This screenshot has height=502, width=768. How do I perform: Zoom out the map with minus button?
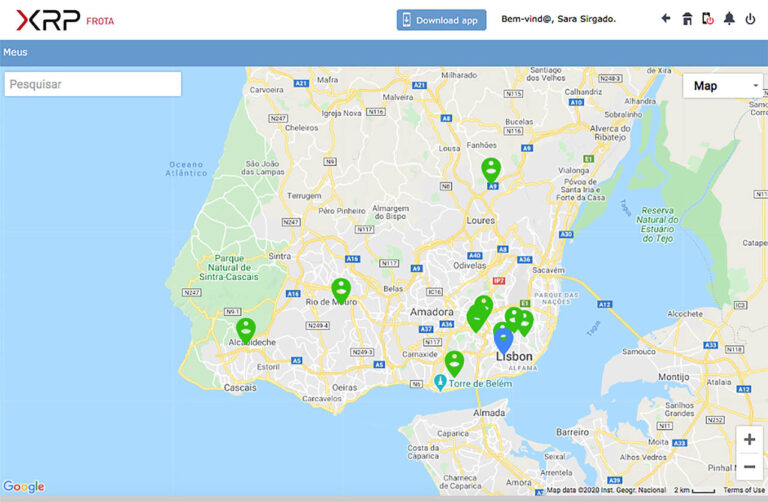[749, 467]
